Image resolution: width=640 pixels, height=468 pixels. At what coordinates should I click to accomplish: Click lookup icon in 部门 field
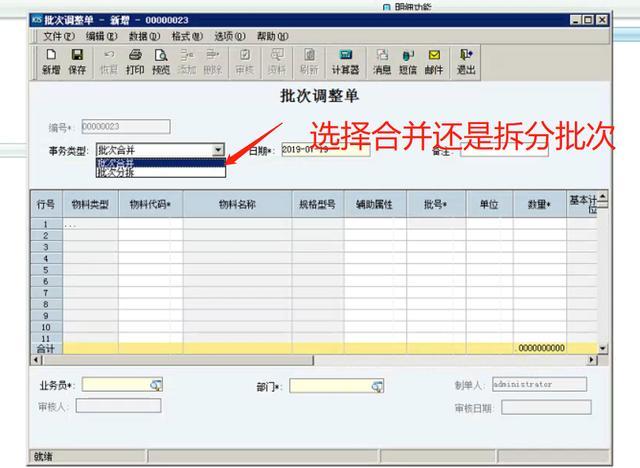coord(377,386)
